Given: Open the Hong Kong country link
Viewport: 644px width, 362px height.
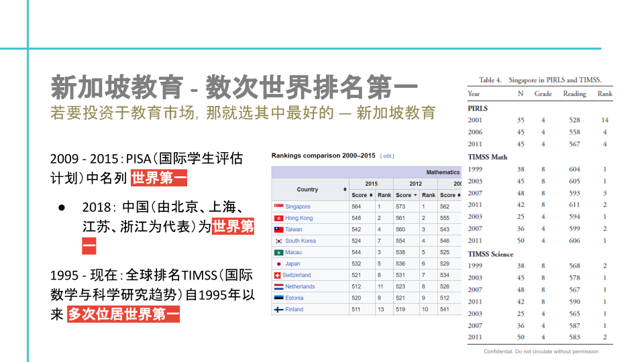Looking at the screenshot, I should [299, 218].
